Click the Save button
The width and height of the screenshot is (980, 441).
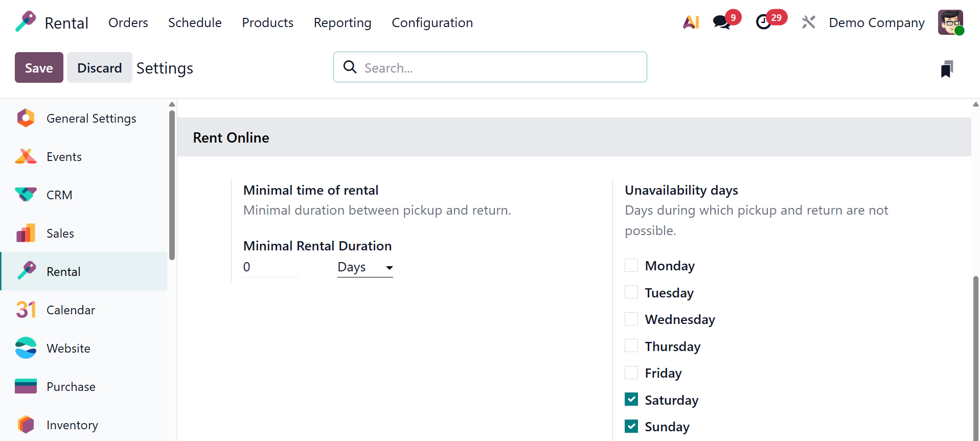pos(39,67)
